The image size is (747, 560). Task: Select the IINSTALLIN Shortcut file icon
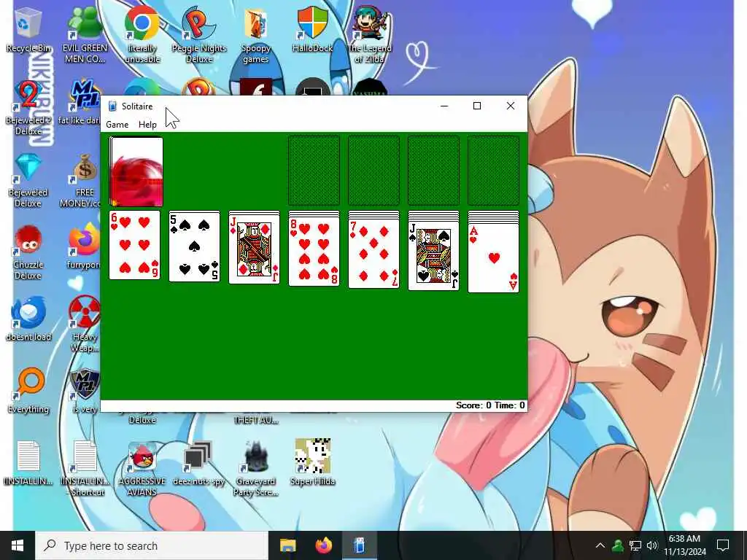coord(86,469)
